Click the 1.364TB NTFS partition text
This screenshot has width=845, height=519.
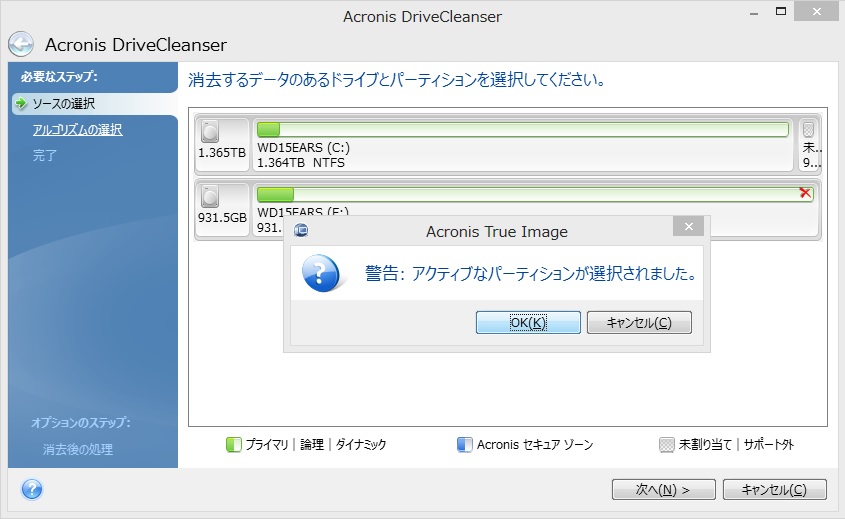pyautogui.click(x=301, y=163)
